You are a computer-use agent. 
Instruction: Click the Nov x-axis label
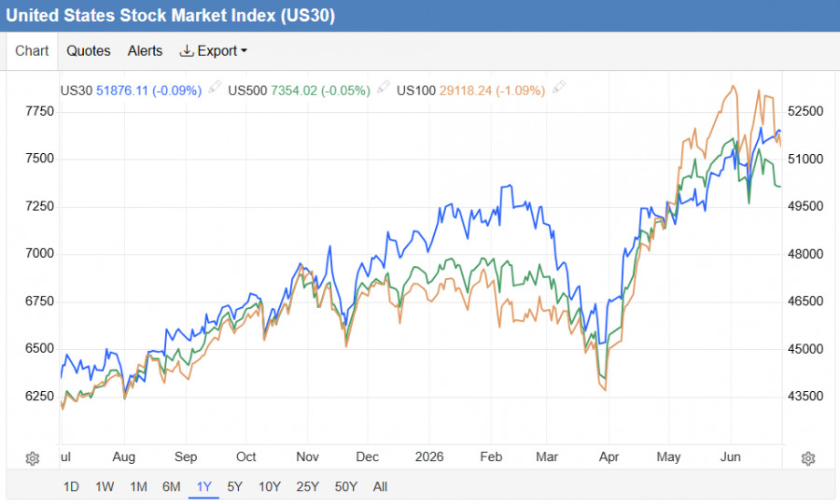pyautogui.click(x=307, y=457)
